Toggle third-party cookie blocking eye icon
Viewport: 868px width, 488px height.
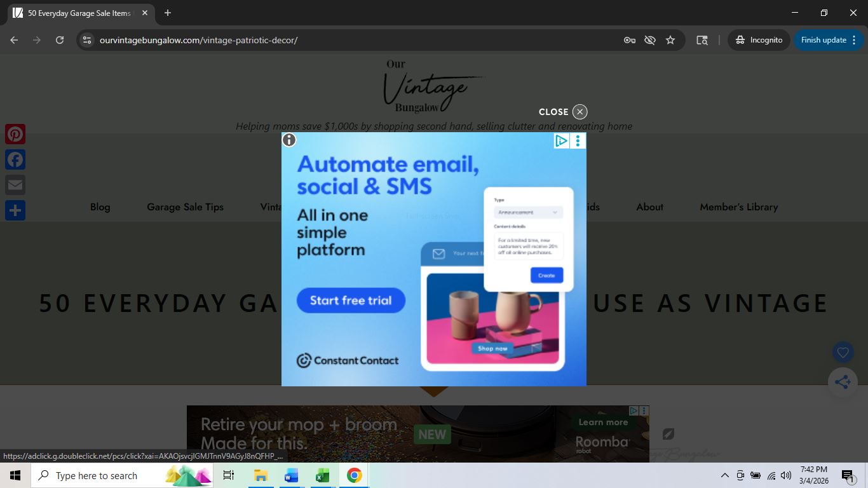(649, 40)
